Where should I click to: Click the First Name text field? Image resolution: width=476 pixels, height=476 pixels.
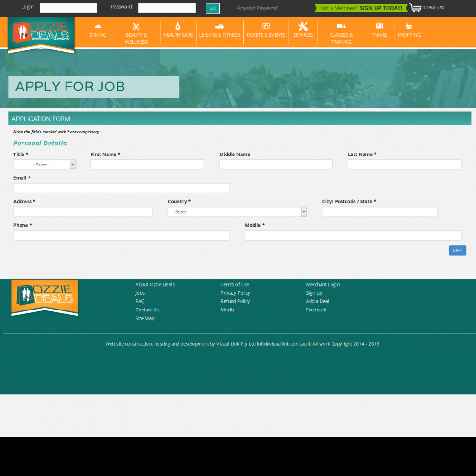[147, 165]
